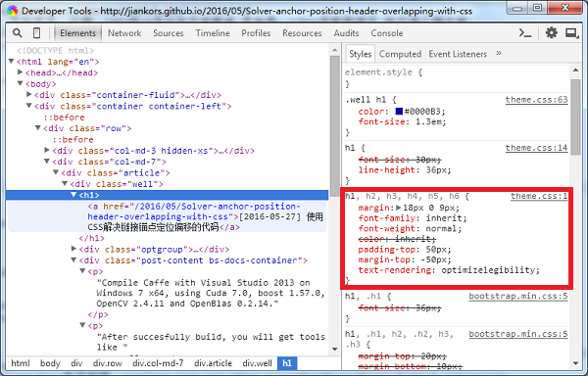Collapse the html lang="en" node
This screenshot has height=376, width=588.
click(12, 61)
